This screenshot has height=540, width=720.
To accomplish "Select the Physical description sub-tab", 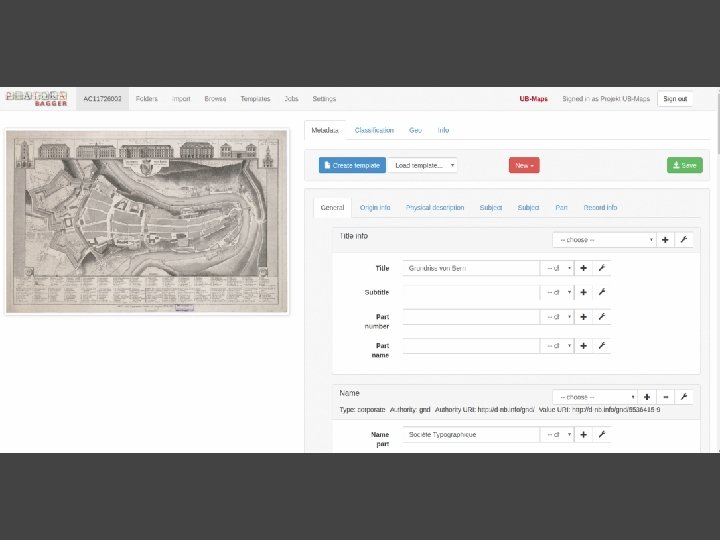I will pos(435,208).
